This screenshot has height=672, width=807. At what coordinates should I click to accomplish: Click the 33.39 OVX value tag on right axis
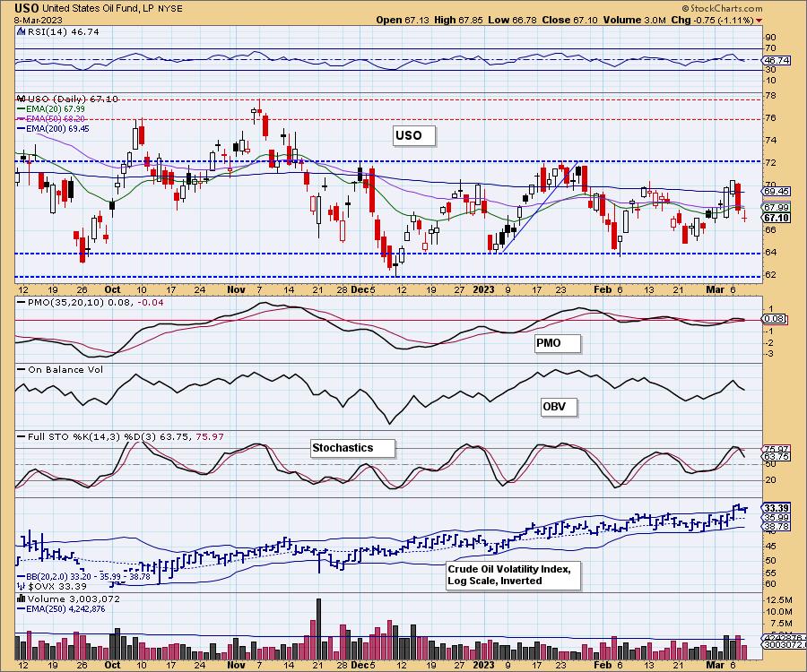click(x=777, y=508)
